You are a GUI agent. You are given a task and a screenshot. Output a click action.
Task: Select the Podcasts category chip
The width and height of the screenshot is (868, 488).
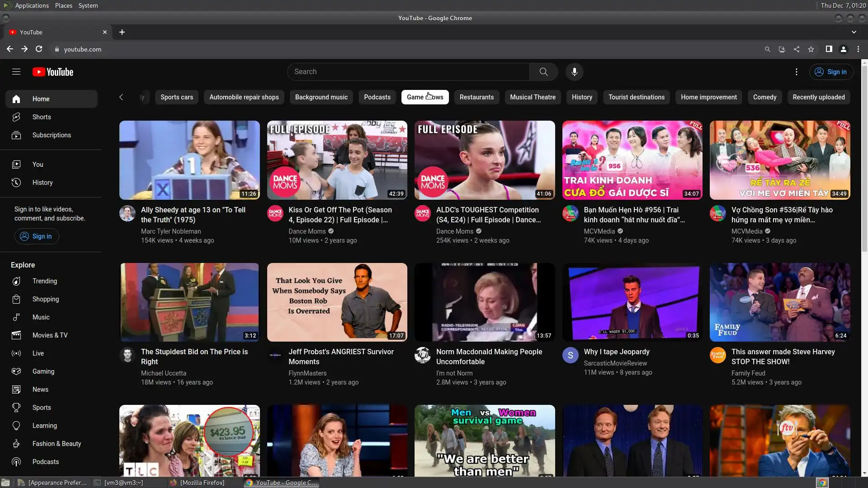(x=377, y=97)
